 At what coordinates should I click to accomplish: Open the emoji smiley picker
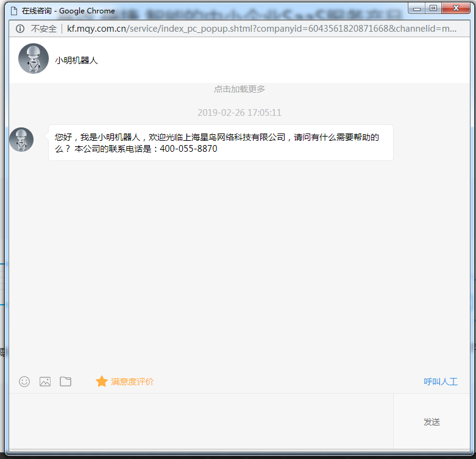[24, 382]
